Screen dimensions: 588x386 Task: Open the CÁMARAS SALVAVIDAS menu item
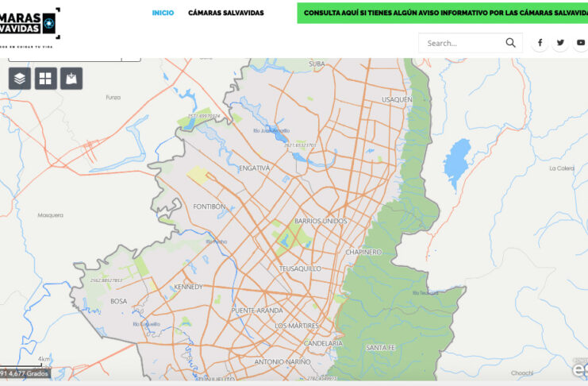(x=225, y=13)
